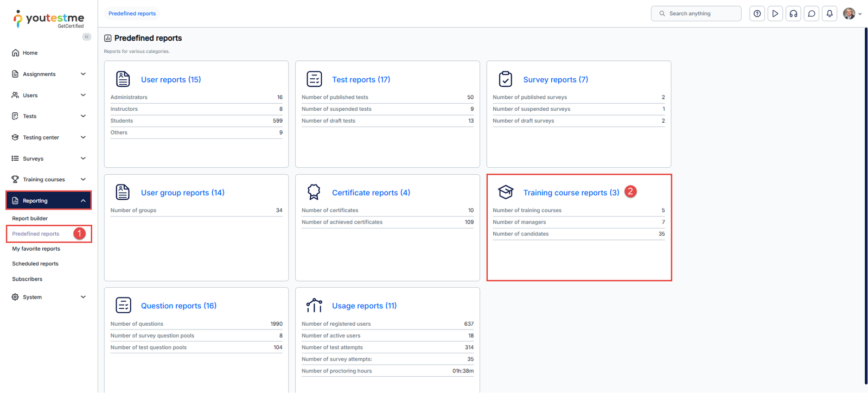Open Scheduled reports menu item
Image resolution: width=868 pixels, height=393 pixels.
(x=35, y=264)
